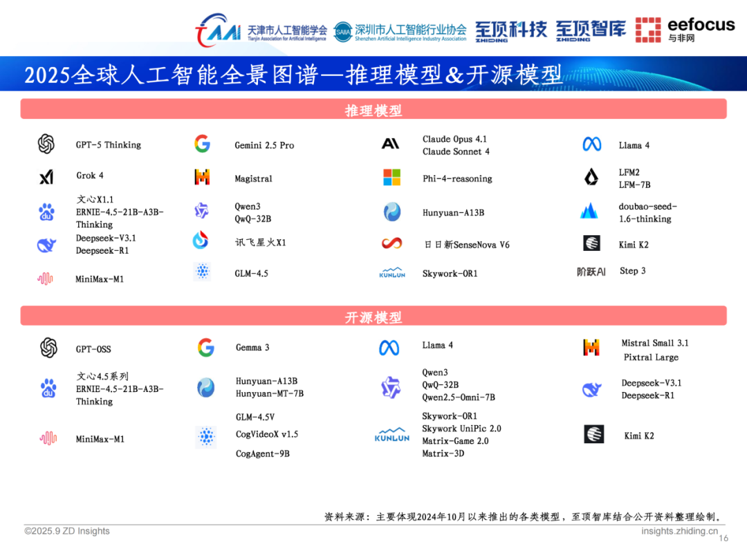
Task: Click the Zhipu dotted icon beside CogVideoX v1.5
Action: pyautogui.click(x=206, y=437)
